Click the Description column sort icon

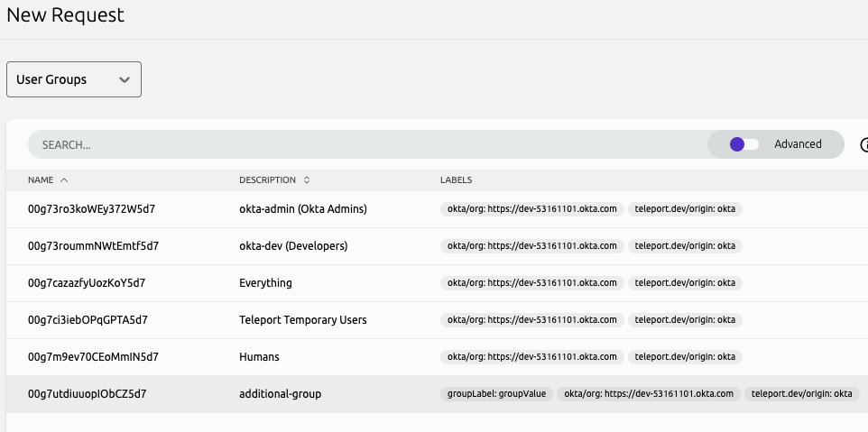click(307, 180)
